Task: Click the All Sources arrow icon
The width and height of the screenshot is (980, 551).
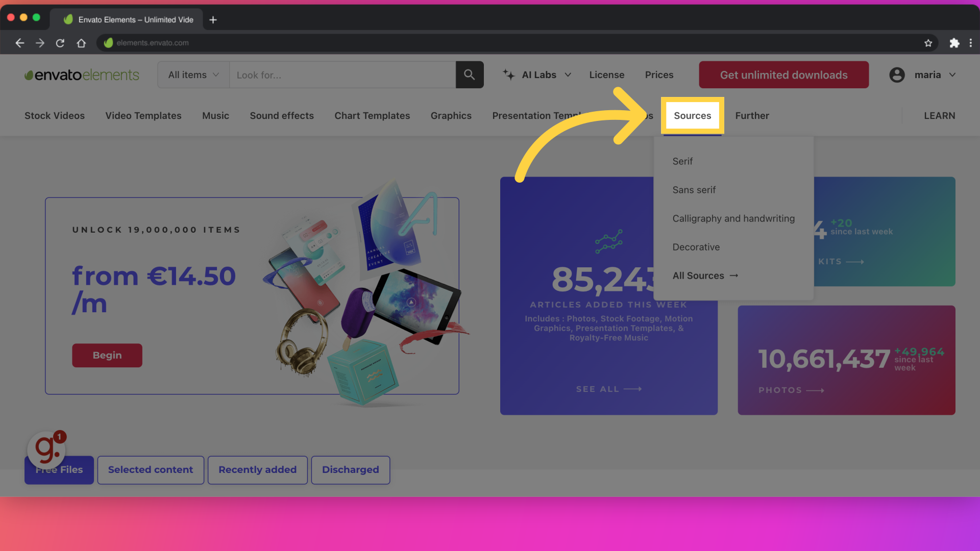Action: (x=734, y=275)
